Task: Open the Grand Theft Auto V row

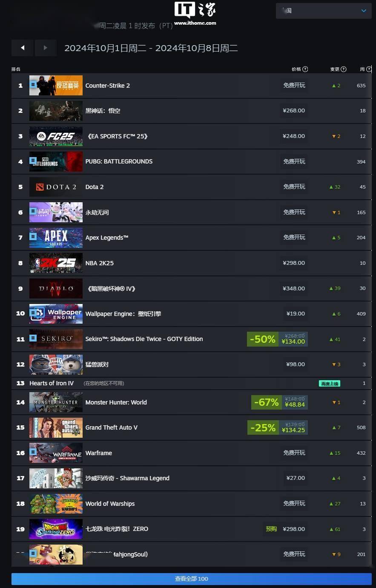Action: coord(192,427)
